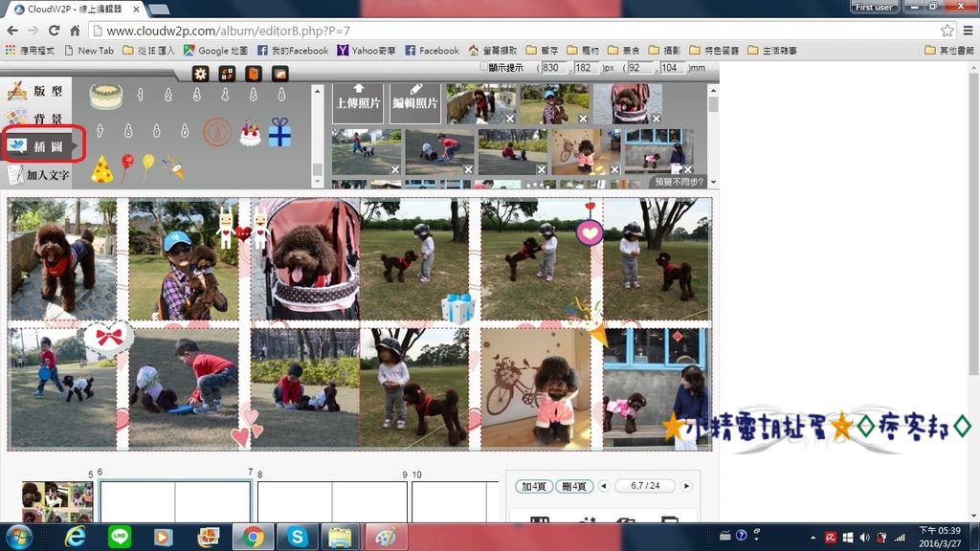Click the 92 mm value field

coord(640,68)
